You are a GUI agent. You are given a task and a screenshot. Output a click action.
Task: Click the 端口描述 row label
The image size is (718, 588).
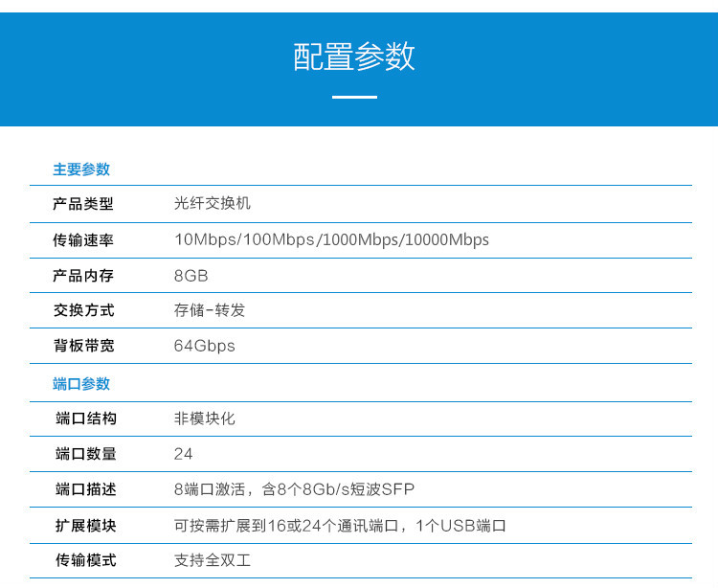[85, 489]
